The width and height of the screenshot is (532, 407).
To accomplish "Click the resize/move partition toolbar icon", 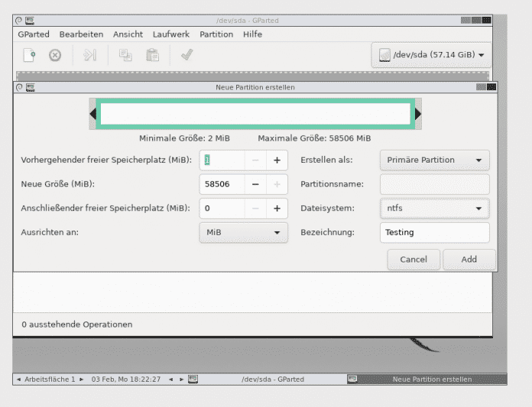I will click(x=90, y=55).
